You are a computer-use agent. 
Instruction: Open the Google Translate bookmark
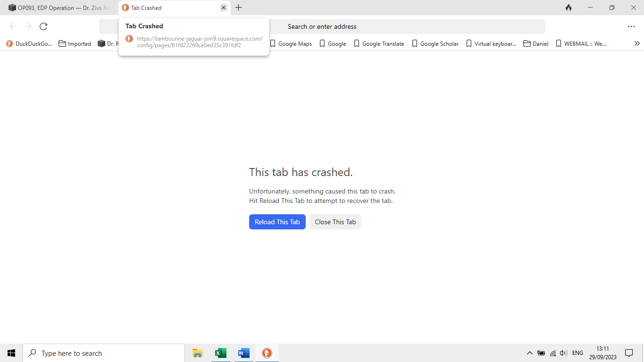click(379, 43)
